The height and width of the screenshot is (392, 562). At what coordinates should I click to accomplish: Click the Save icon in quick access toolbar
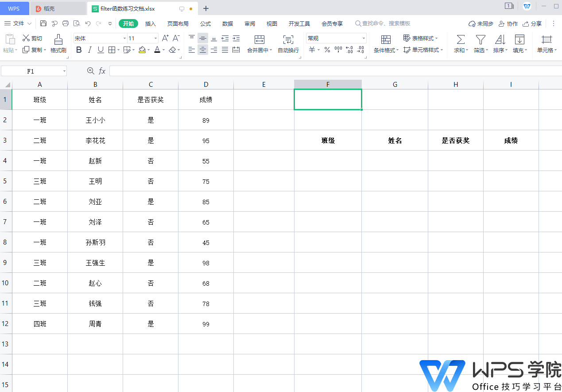(43, 23)
